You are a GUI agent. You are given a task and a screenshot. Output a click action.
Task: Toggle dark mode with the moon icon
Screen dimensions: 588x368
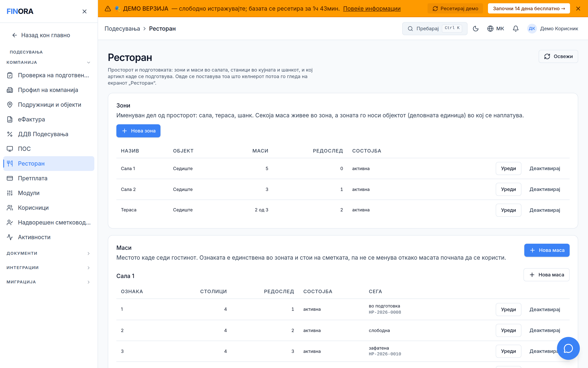[x=476, y=29]
